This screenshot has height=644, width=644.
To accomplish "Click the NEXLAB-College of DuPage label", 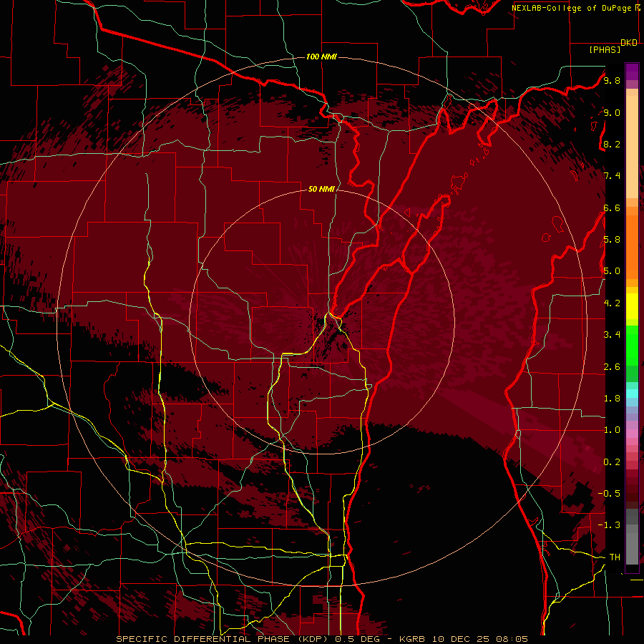I will [571, 8].
